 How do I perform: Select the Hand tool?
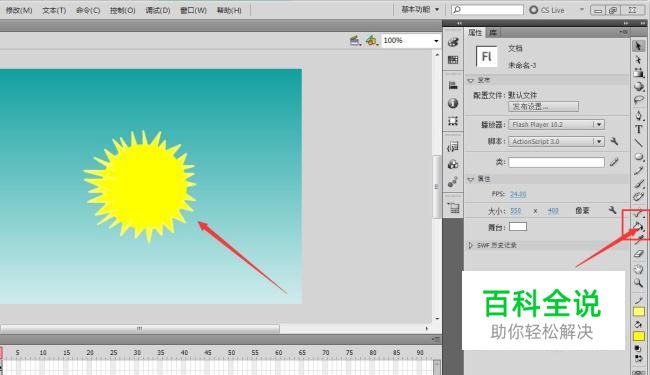pyautogui.click(x=638, y=269)
